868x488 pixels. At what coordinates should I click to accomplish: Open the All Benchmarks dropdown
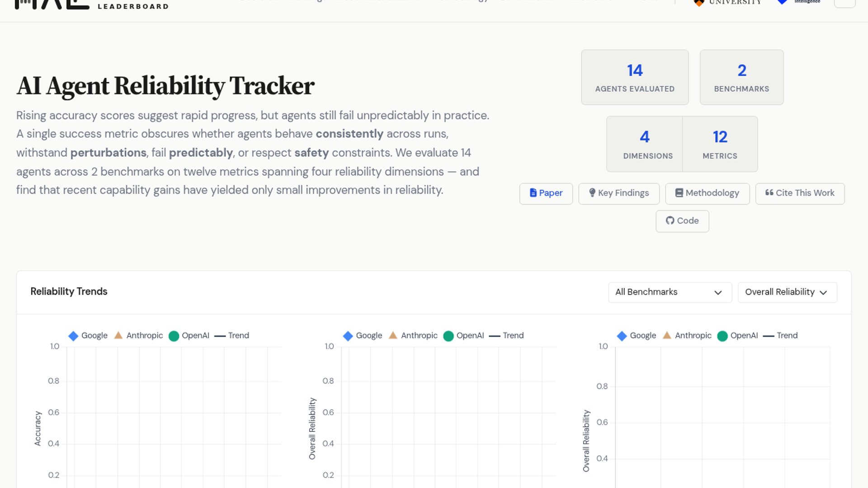coord(670,292)
